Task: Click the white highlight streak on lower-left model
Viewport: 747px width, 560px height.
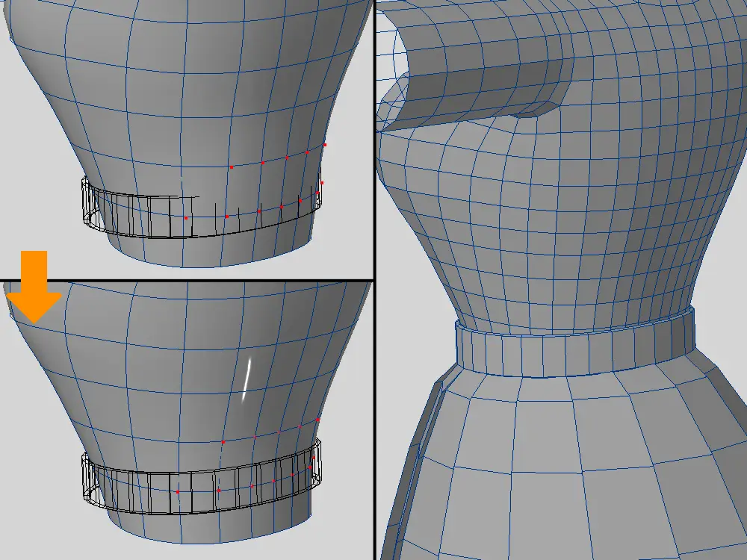Action: tap(247, 379)
